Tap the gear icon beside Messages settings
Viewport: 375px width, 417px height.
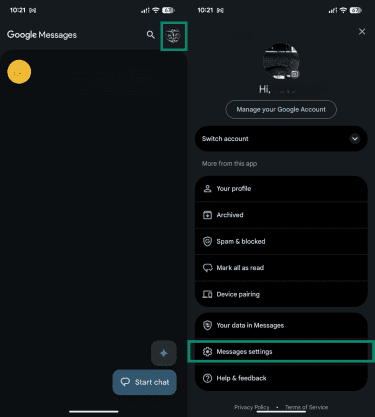(x=207, y=352)
